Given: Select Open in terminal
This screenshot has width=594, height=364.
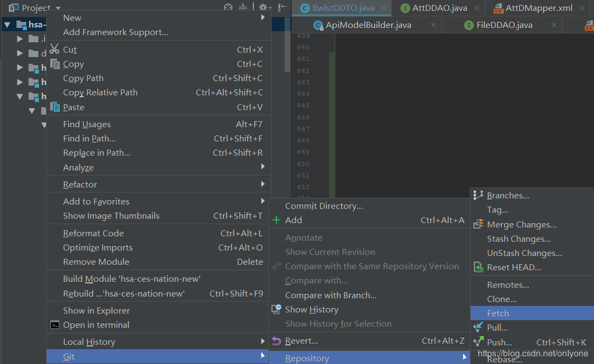Looking at the screenshot, I should [96, 325].
